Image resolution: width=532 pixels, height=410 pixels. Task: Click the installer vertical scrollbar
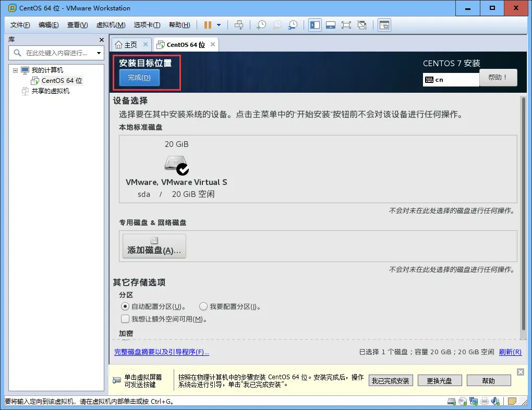(x=524, y=215)
